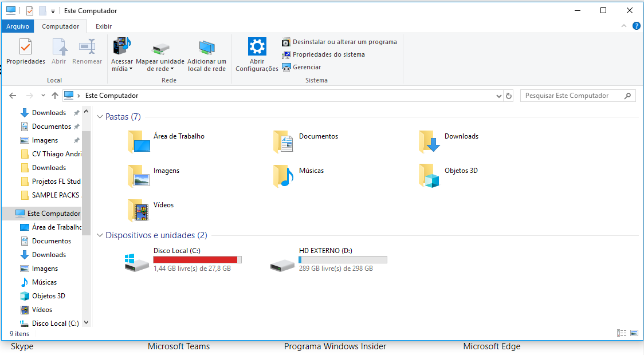Image resolution: width=644 pixels, height=355 pixels.
Task: Switch to details view in status bar
Action: 622,333
